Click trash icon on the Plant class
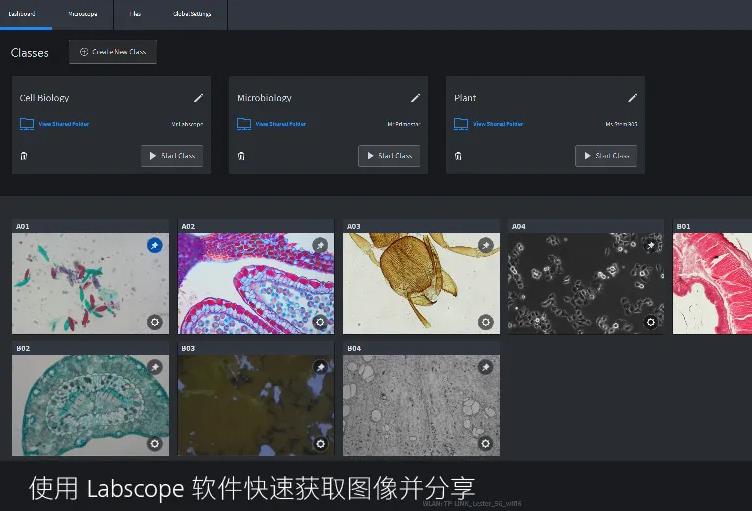Viewport: 752px width, 511px height. pyautogui.click(x=458, y=156)
